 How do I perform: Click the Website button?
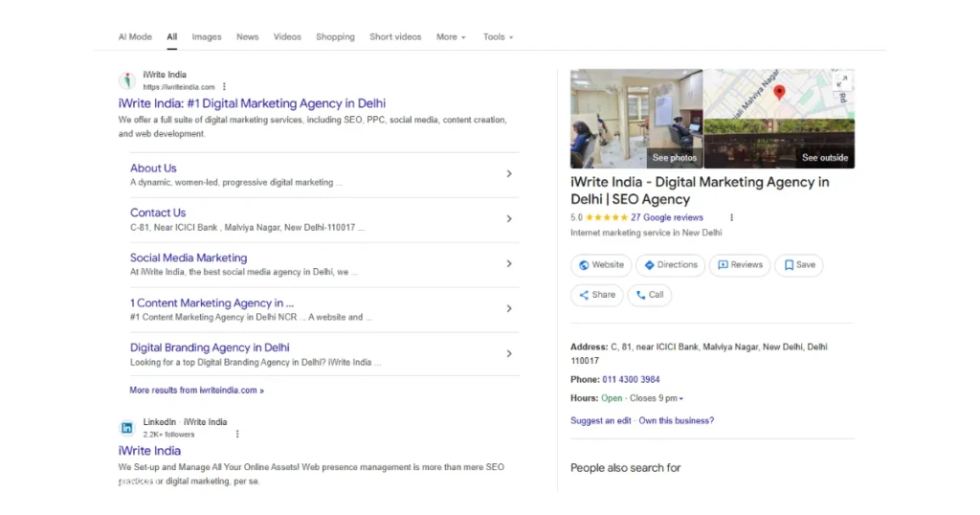tap(601, 265)
